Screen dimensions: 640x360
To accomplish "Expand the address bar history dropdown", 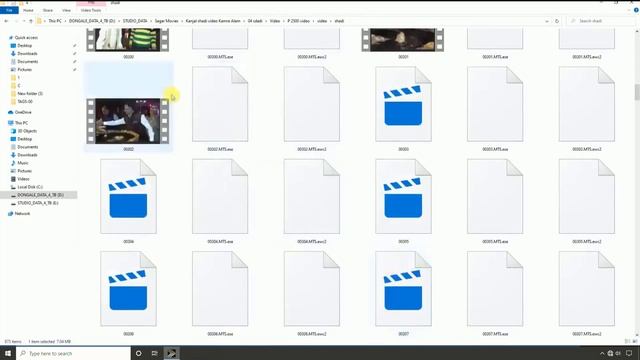I will [x=547, y=21].
